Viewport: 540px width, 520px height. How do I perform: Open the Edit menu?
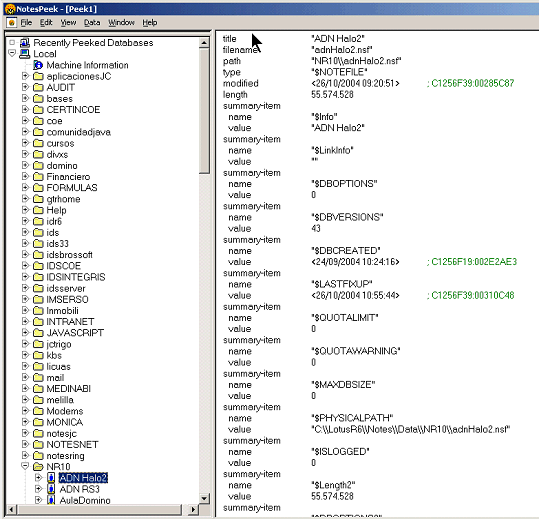(46, 23)
